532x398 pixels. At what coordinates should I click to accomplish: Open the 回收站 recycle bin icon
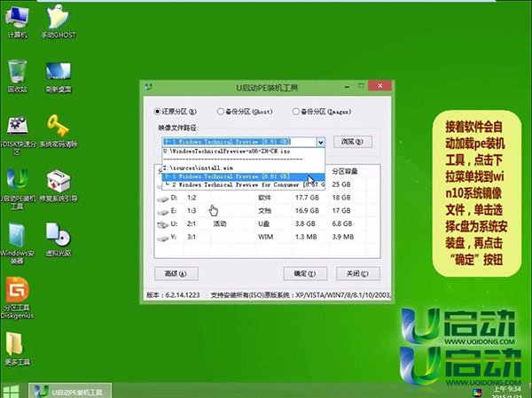(x=17, y=76)
